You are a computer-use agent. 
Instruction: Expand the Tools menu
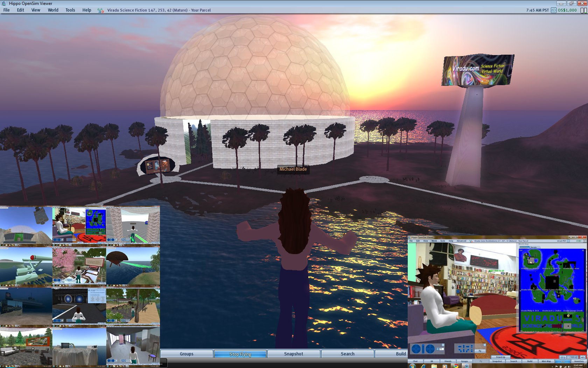coord(70,10)
